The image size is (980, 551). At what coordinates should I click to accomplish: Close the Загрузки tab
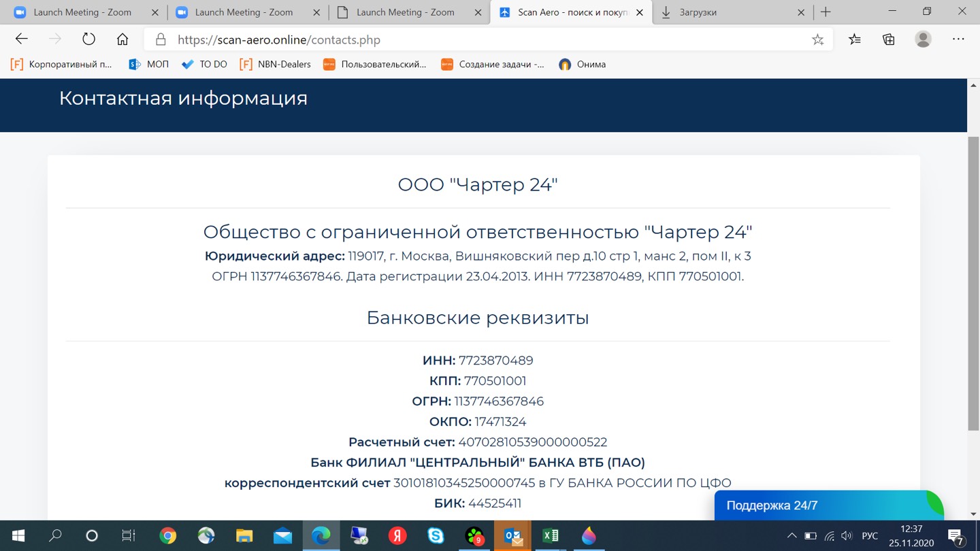801,12
